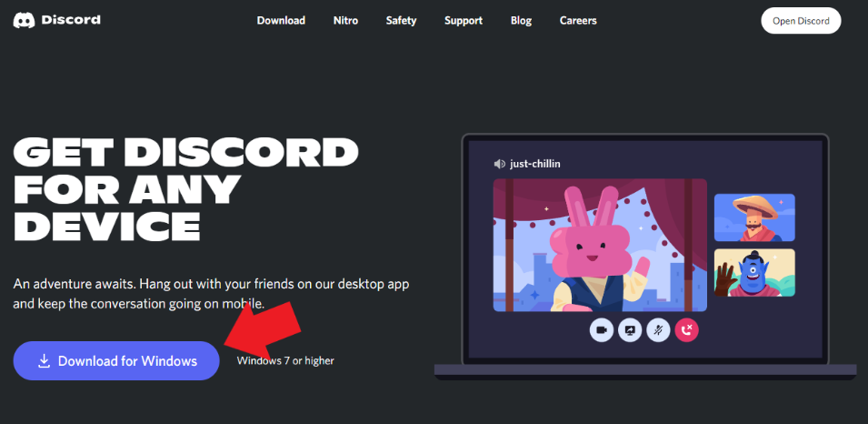Open the Download nav link
The height and width of the screenshot is (424, 868).
click(x=281, y=21)
